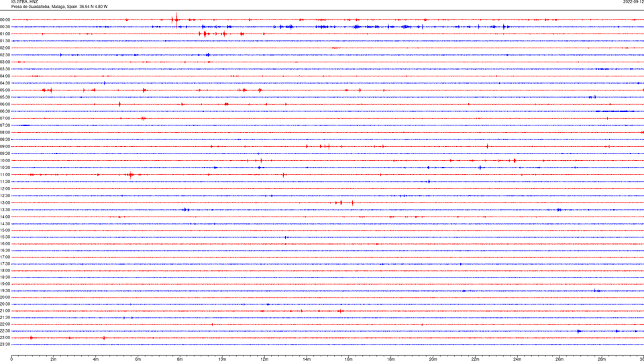Select the 19:00 time label
644x362 pixels.
(5, 284)
